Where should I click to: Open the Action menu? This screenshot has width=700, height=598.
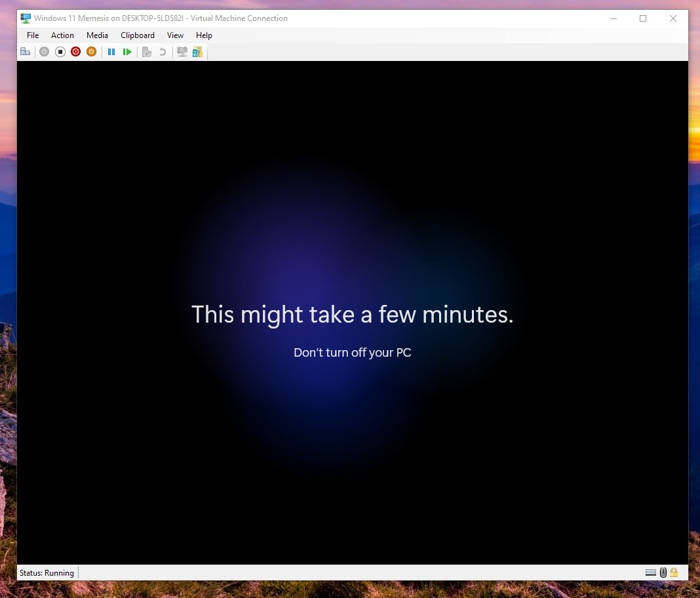62,35
